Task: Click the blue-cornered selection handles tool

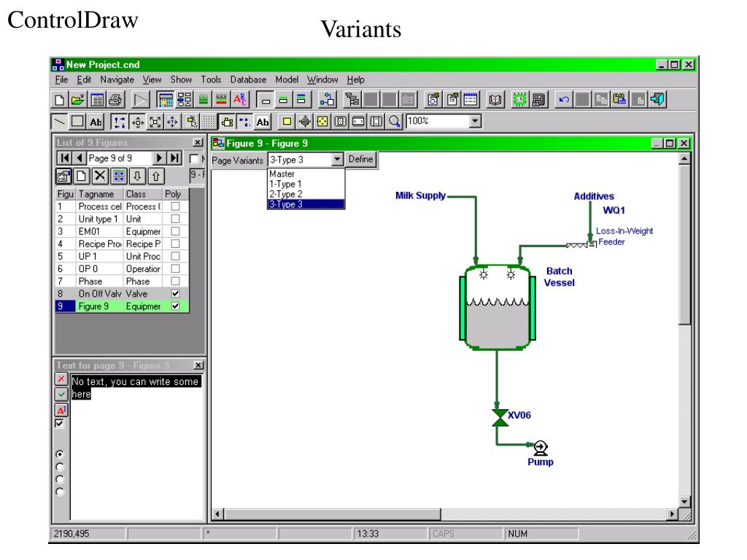Action: 119,122
